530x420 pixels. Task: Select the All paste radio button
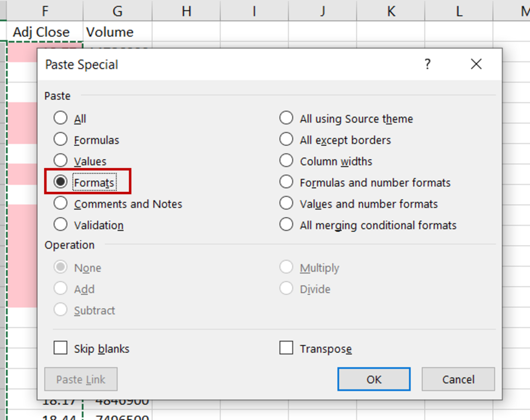click(61, 118)
